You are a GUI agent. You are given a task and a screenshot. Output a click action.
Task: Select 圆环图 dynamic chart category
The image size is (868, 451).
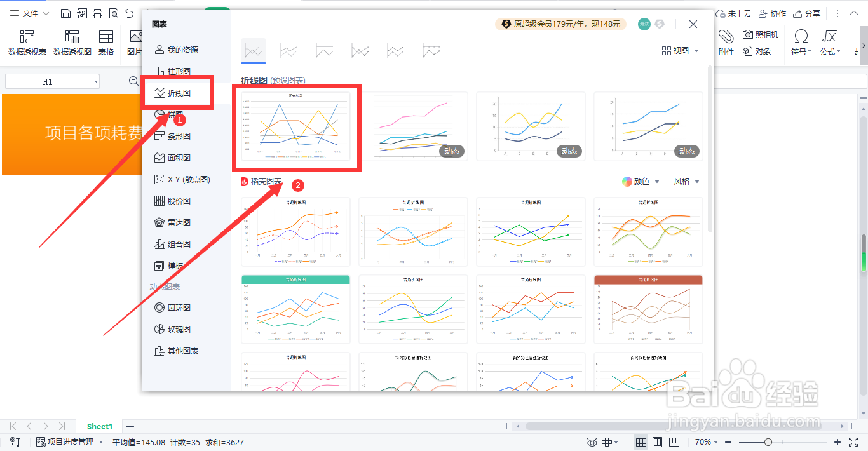coord(172,307)
